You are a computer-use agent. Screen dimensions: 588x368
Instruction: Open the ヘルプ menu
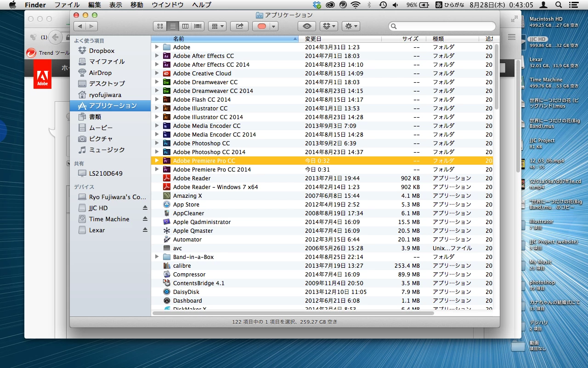[x=202, y=5]
